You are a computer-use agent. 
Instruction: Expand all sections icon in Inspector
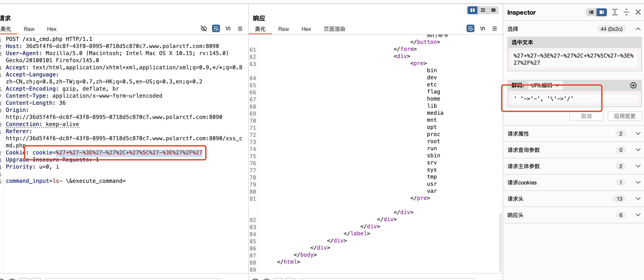coord(615,12)
